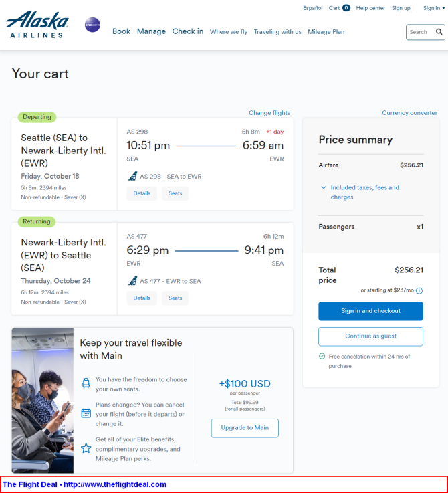The width and height of the screenshot is (448, 493).
Task: Click the tail icon for AS 477
Action: click(132, 281)
